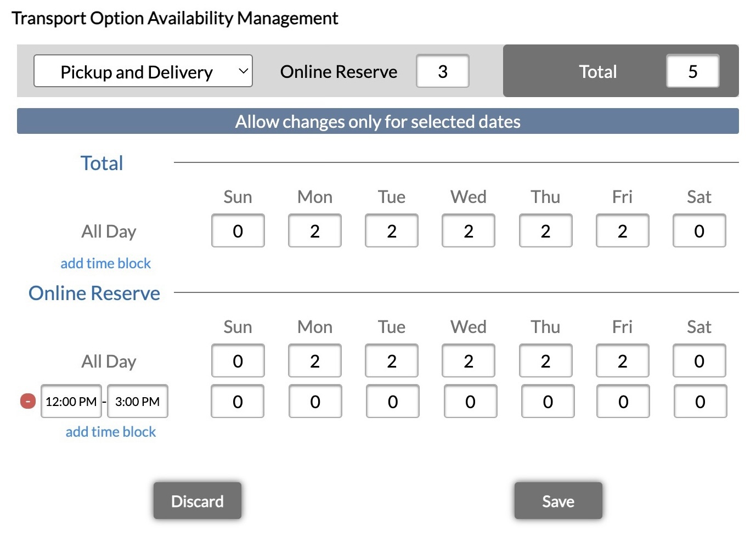Edit Monday's All Day value in Total section
The image size is (756, 536).
[x=314, y=231]
